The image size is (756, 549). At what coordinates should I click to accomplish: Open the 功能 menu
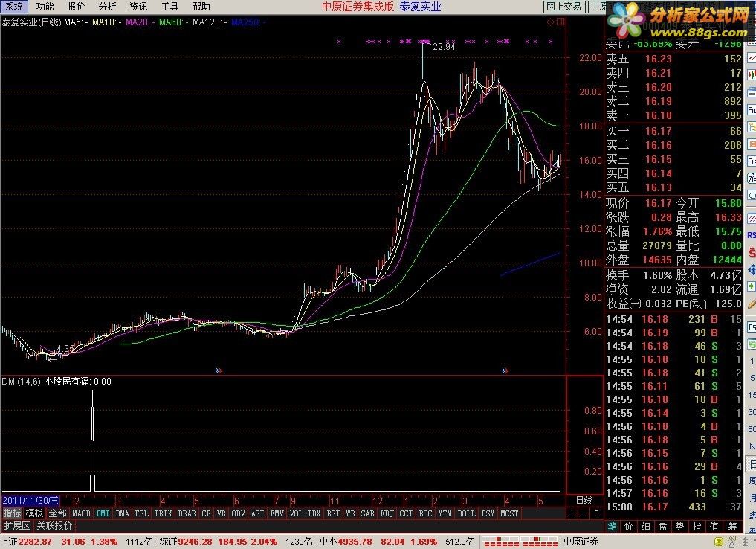coord(45,6)
